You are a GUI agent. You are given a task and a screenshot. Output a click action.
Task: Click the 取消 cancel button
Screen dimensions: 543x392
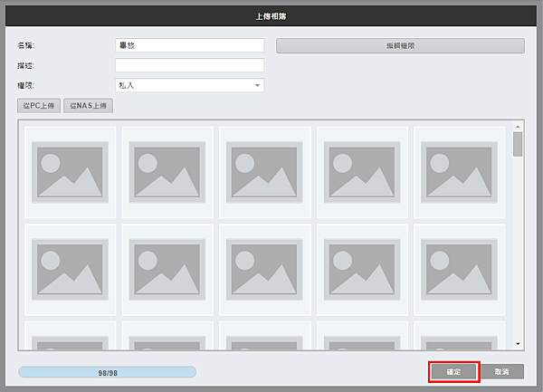coord(501,372)
